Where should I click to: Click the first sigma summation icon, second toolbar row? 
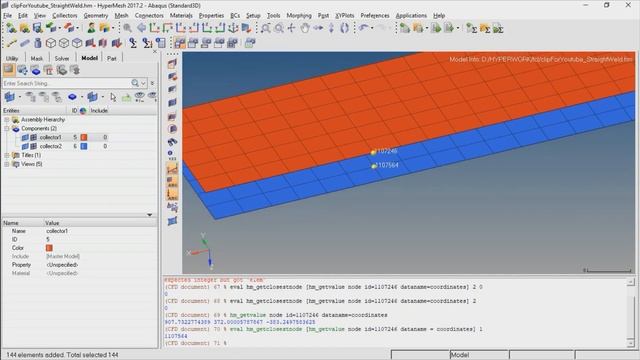point(133,42)
